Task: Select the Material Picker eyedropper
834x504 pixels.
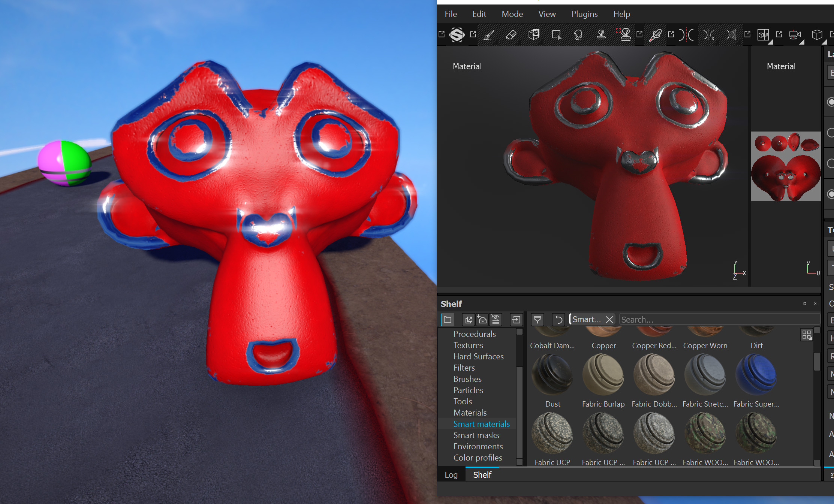Action: pos(655,35)
